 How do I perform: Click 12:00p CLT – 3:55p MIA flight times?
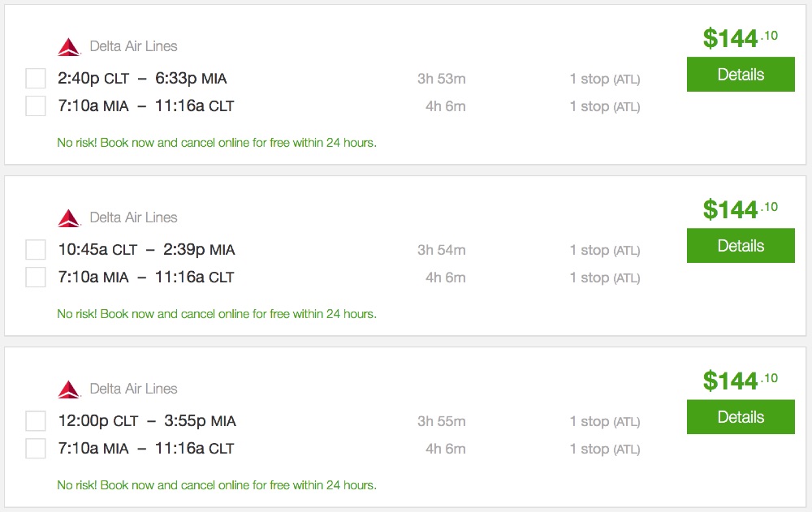click(147, 421)
